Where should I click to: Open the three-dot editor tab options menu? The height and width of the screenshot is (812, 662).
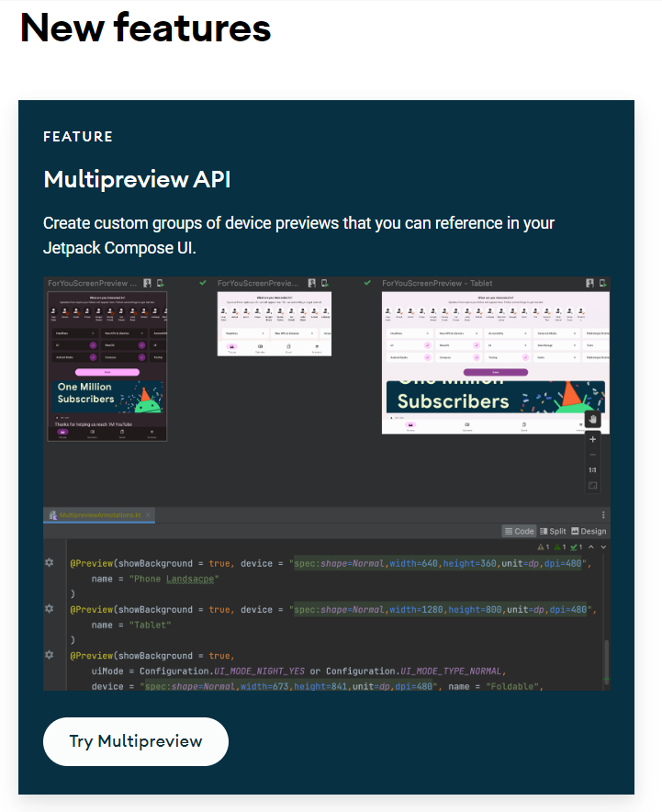pyautogui.click(x=603, y=514)
